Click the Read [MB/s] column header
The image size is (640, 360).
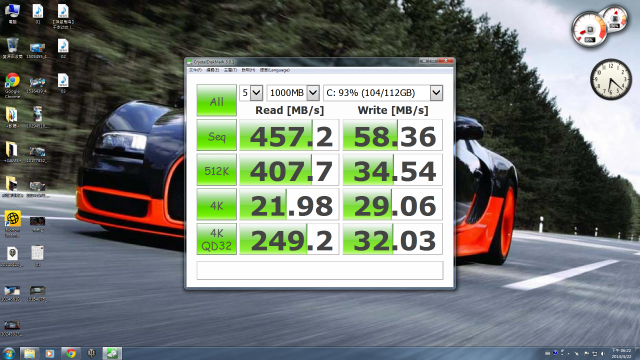[289, 110]
